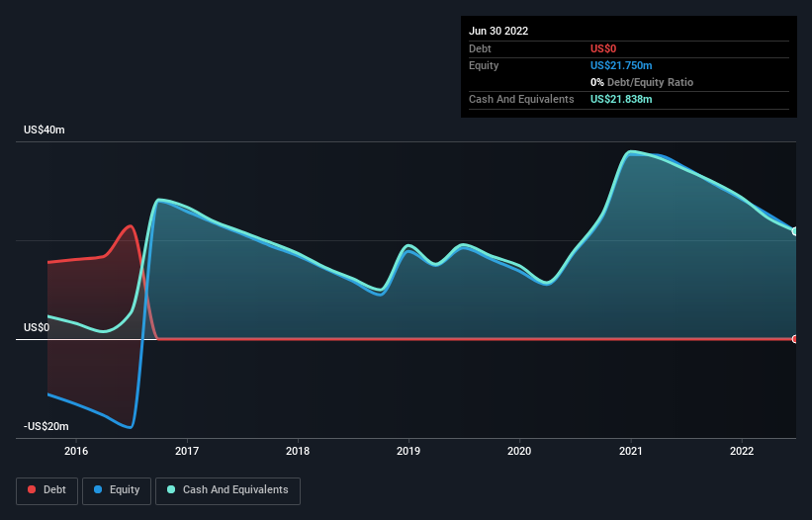This screenshot has height=520, width=812.
Task: Click the US$40m y-axis label
Action: tap(45, 130)
